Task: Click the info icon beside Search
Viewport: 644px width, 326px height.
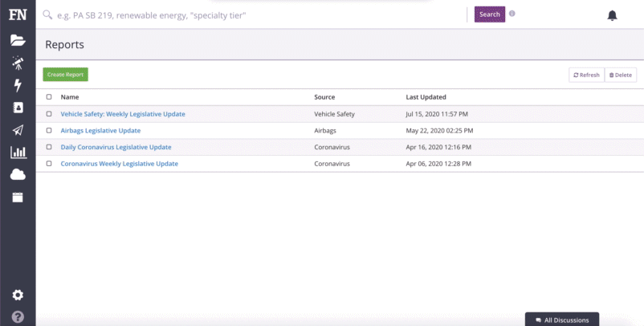Action: coord(512,13)
